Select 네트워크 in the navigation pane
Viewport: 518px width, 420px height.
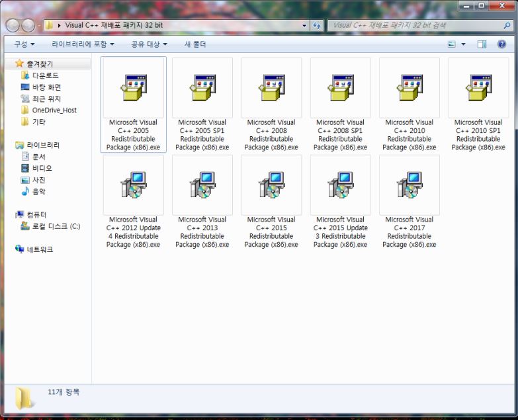tap(40, 249)
